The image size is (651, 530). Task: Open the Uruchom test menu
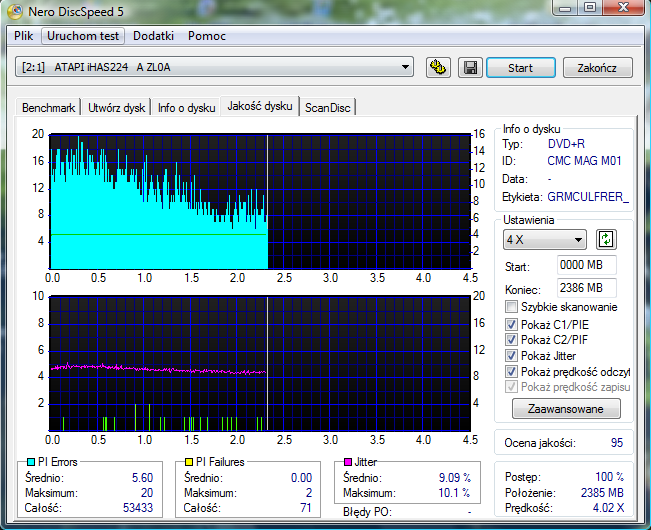pos(83,36)
